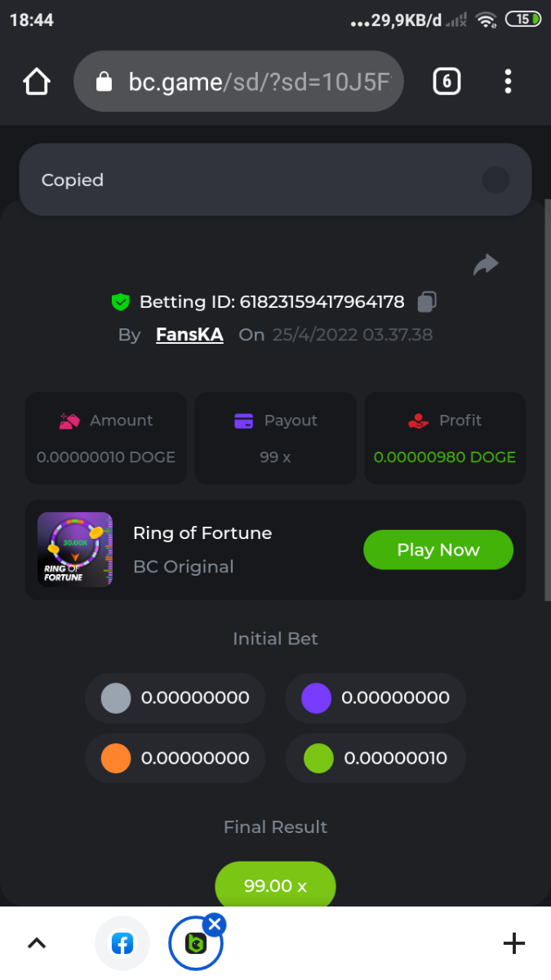Image resolution: width=551 pixels, height=980 pixels.
Task: Add a new browser tab
Action: click(513, 944)
